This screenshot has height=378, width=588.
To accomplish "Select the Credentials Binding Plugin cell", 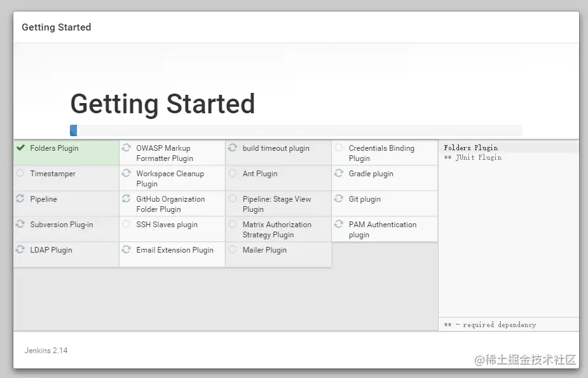I will [385, 153].
